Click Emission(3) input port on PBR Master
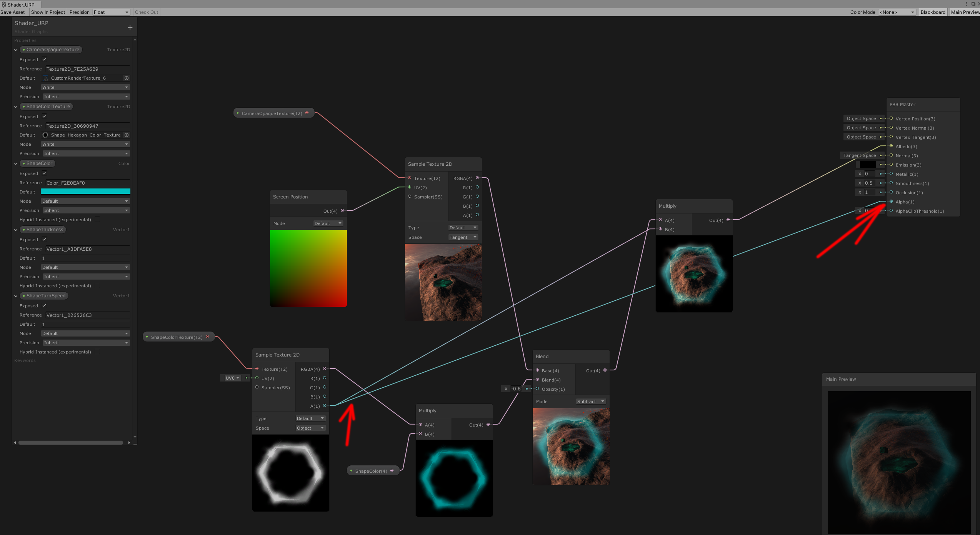The image size is (980, 535). tap(891, 165)
